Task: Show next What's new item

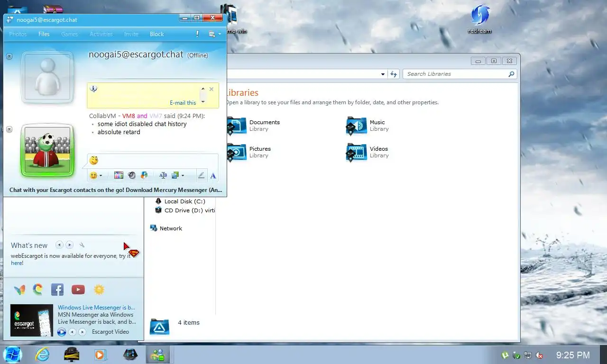Action: (70, 245)
